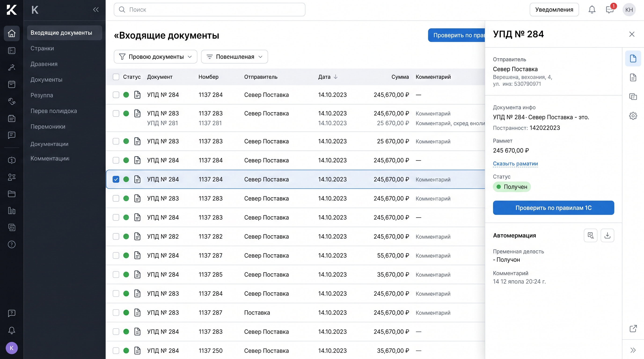The width and height of the screenshot is (644, 359).
Task: Open Резуппа in sidebar
Action: (x=42, y=95)
